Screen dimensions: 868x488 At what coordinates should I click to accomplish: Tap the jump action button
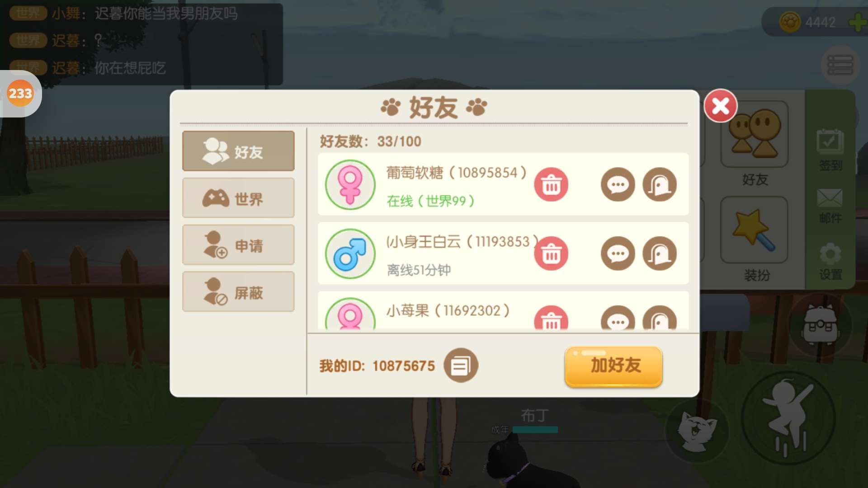click(788, 418)
